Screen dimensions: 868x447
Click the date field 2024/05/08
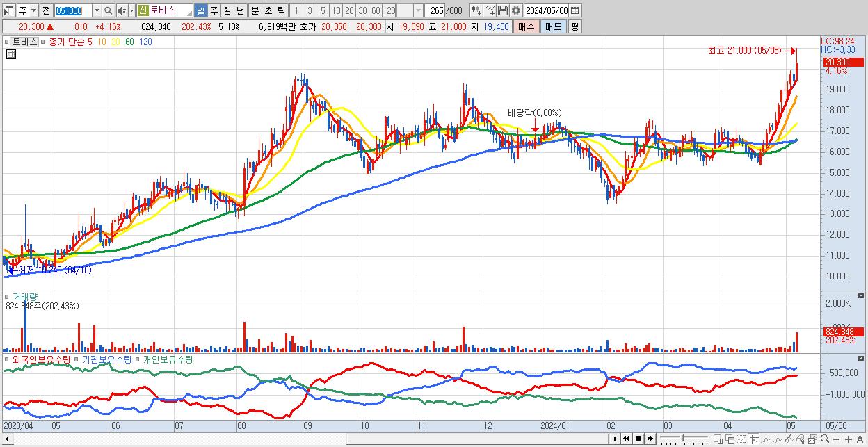546,10
